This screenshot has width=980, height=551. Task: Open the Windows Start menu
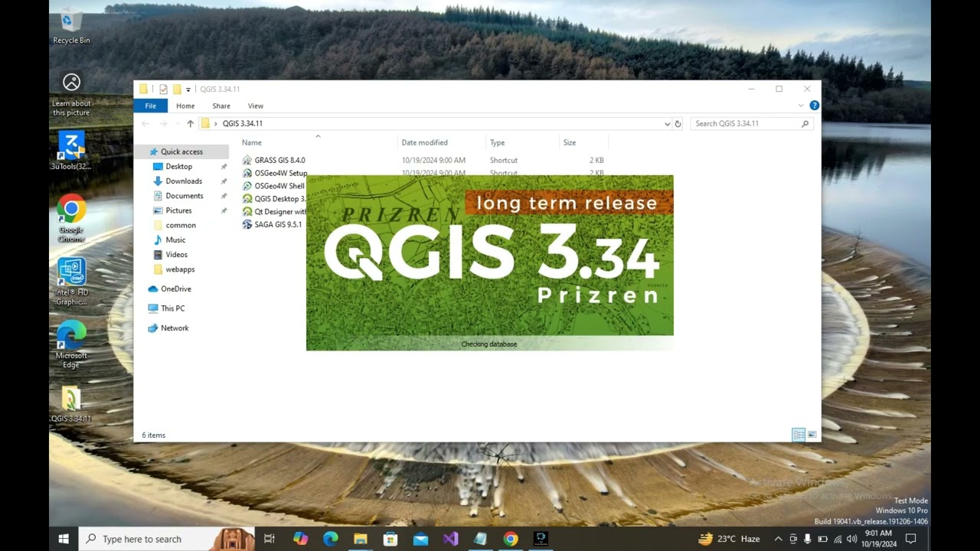pyautogui.click(x=64, y=539)
